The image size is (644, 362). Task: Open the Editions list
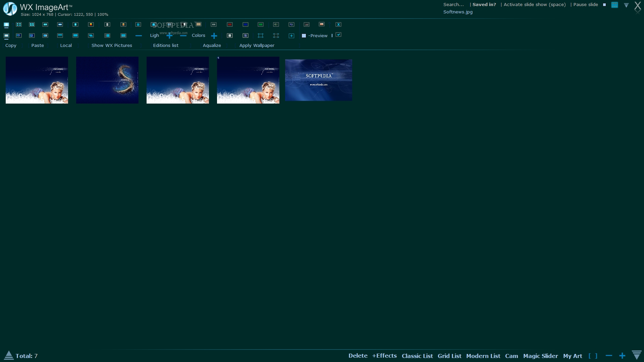[166, 45]
